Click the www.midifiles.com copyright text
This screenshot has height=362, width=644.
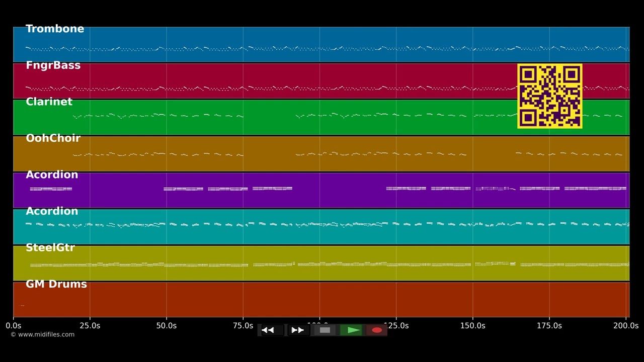click(42, 334)
